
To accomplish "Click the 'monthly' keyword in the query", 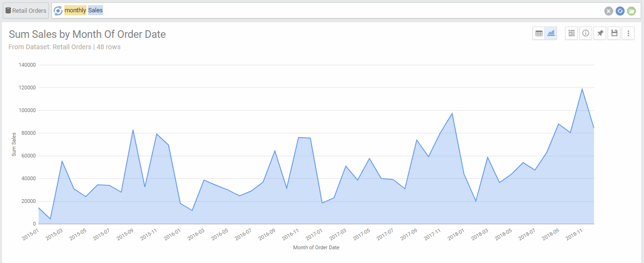I will click(x=75, y=10).
